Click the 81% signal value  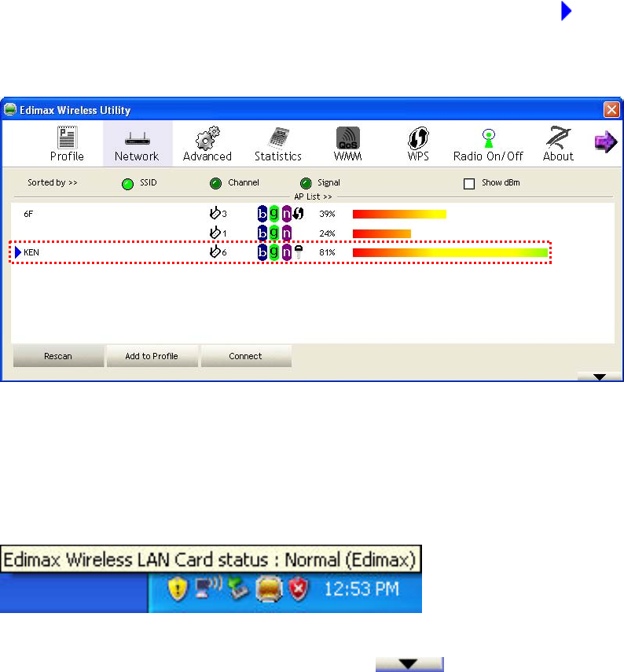pos(327,252)
